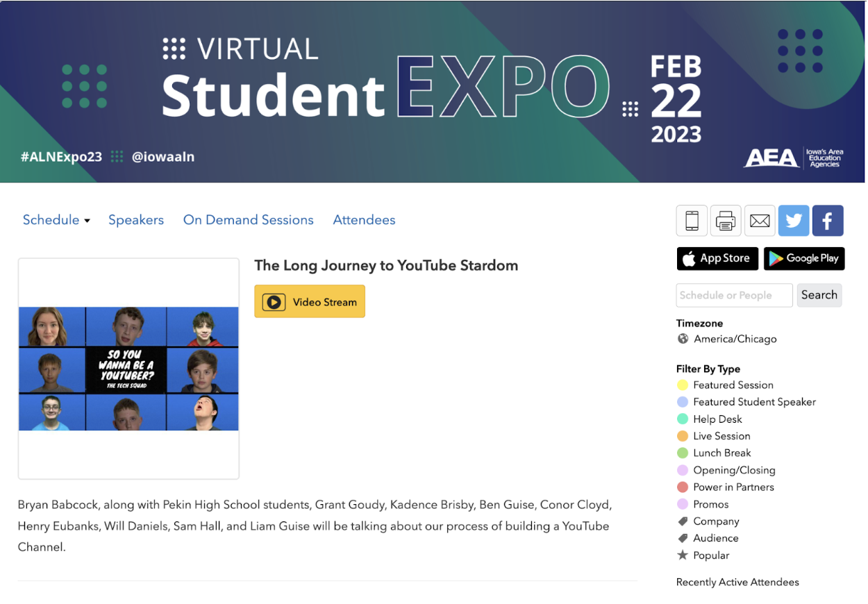This screenshot has height=604, width=868.
Task: Open On Demand Sessions tab
Action: pos(249,220)
